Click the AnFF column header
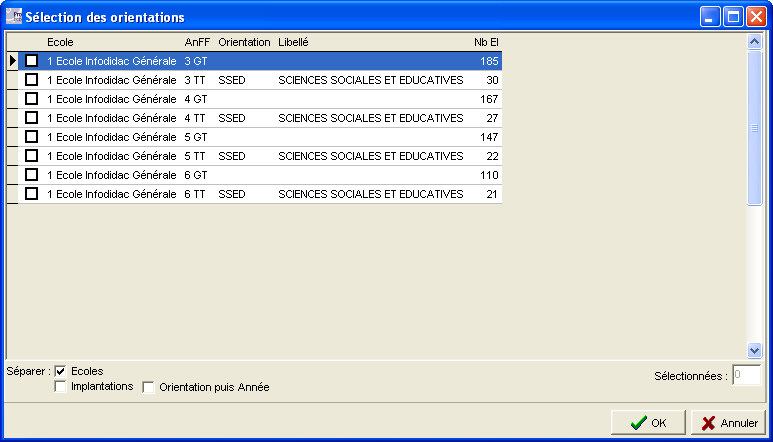 pos(197,42)
